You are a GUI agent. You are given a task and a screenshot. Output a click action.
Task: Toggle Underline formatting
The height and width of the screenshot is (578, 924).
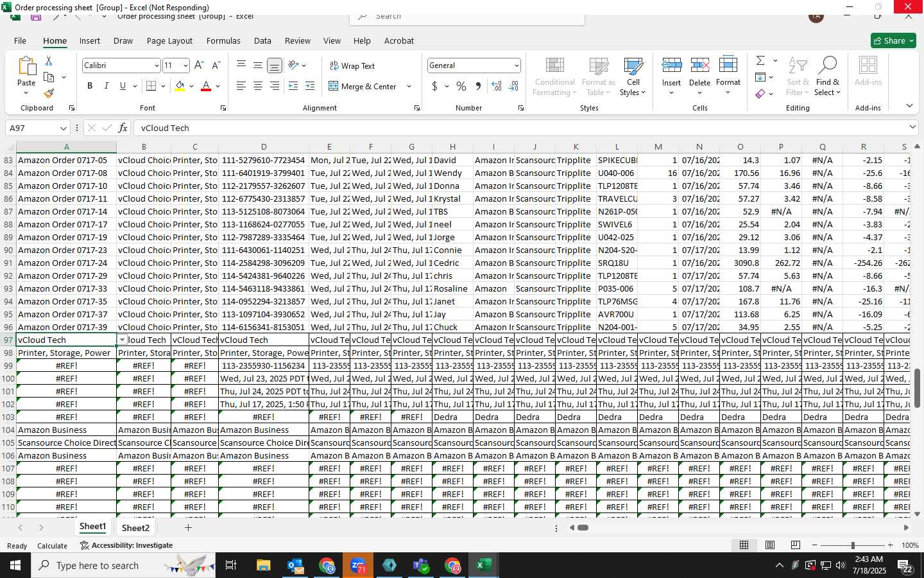pos(123,86)
